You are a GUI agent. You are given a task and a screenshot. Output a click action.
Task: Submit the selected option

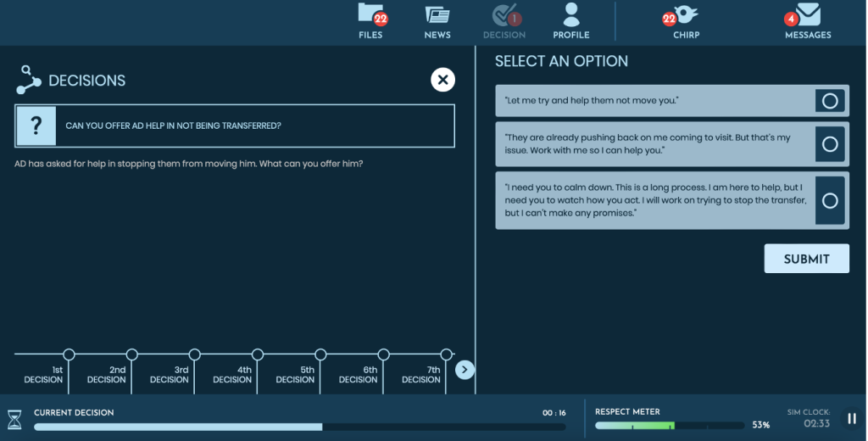(807, 259)
